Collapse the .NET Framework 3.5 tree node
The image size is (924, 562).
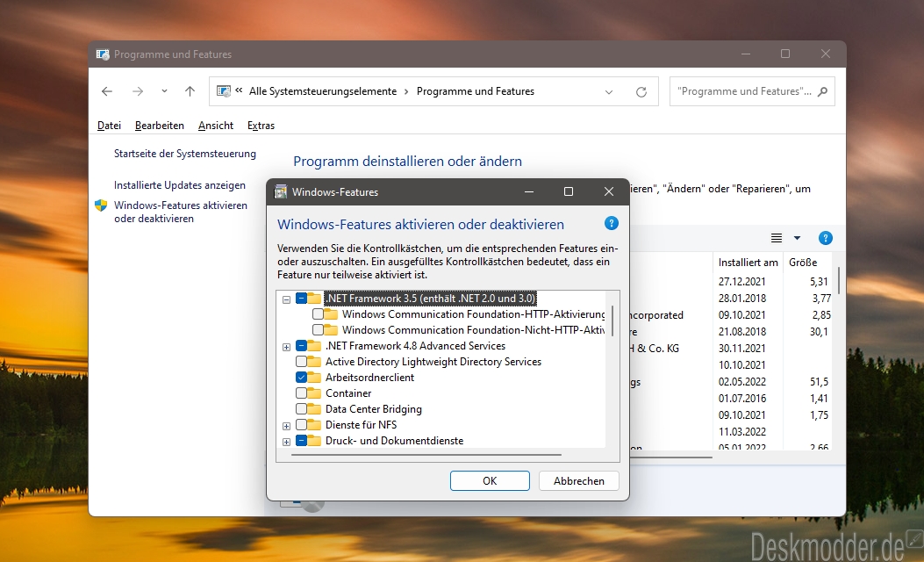(x=286, y=299)
